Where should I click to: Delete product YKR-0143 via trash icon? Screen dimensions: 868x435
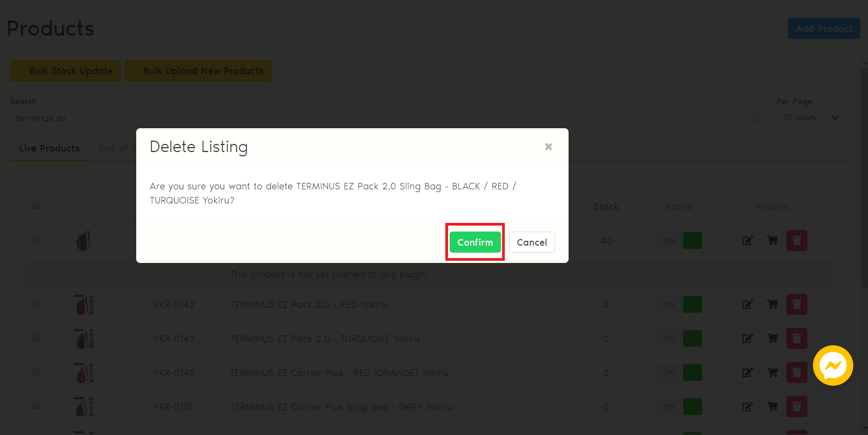pos(797,339)
